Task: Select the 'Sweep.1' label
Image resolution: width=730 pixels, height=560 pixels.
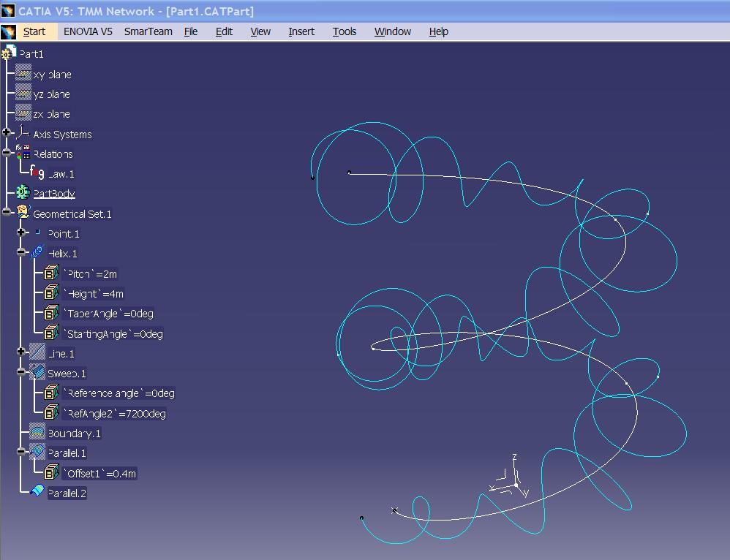Action: (67, 374)
